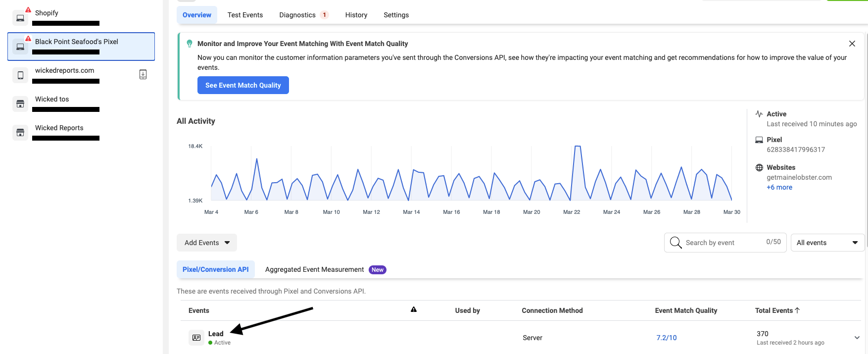
Task: Sort by Total Events arrow
Action: [x=797, y=310]
